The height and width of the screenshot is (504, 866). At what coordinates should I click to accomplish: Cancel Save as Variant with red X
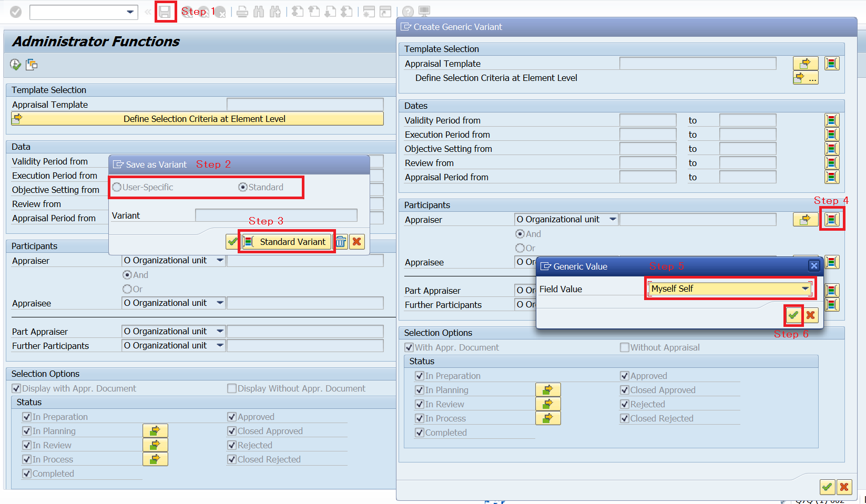357,242
